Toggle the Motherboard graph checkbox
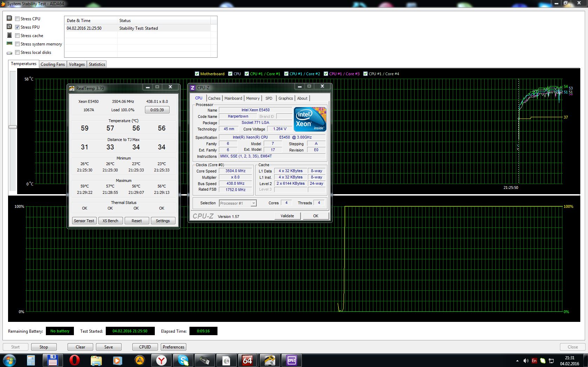Image resolution: width=588 pixels, height=367 pixels. [x=197, y=74]
